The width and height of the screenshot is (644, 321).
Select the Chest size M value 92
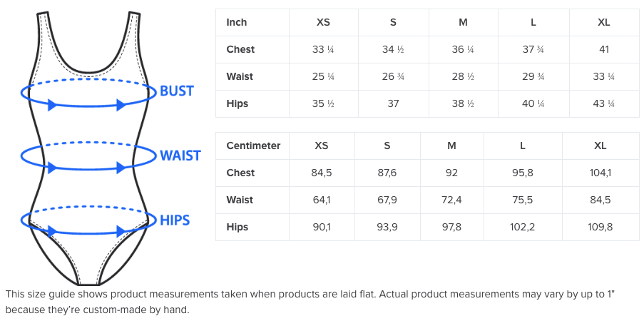coord(451,173)
